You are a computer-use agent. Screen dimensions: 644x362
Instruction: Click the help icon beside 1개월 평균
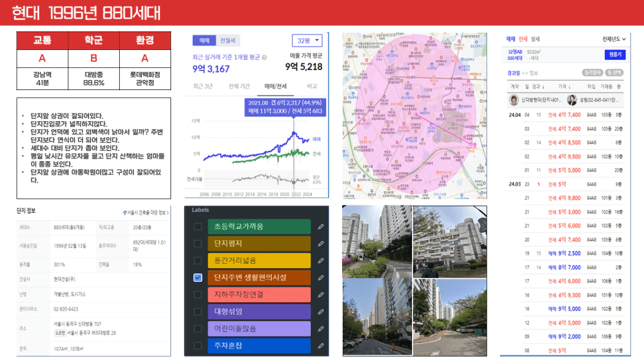(x=264, y=57)
